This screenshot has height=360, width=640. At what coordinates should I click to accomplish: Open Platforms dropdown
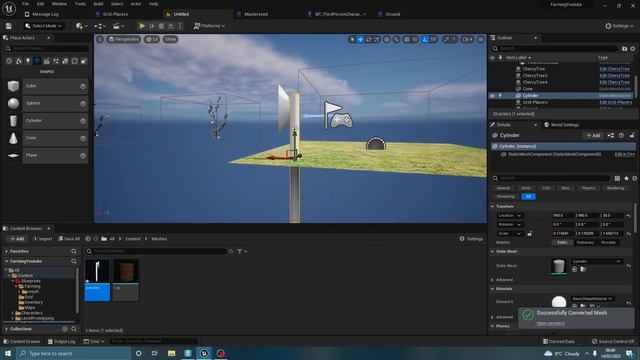(x=209, y=26)
